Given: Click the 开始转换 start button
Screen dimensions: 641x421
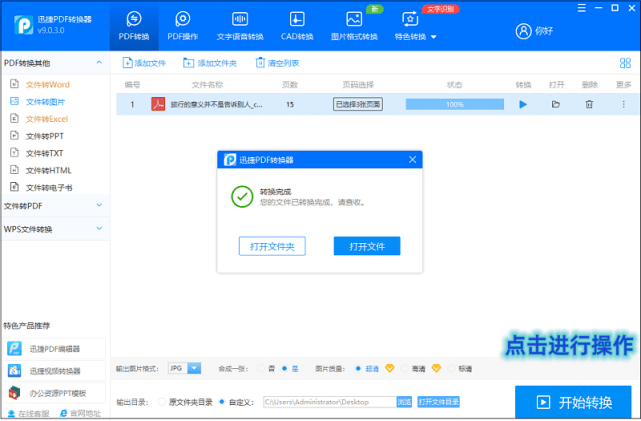Looking at the screenshot, I should [x=573, y=403].
